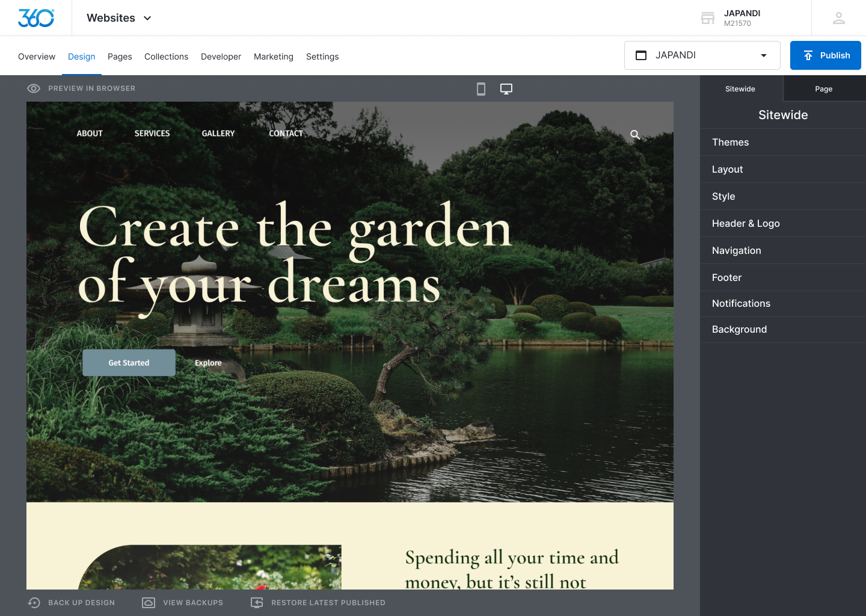Viewport: 866px width, 616px height.
Task: Click the Restore Latest Published monitor icon
Action: point(257,603)
